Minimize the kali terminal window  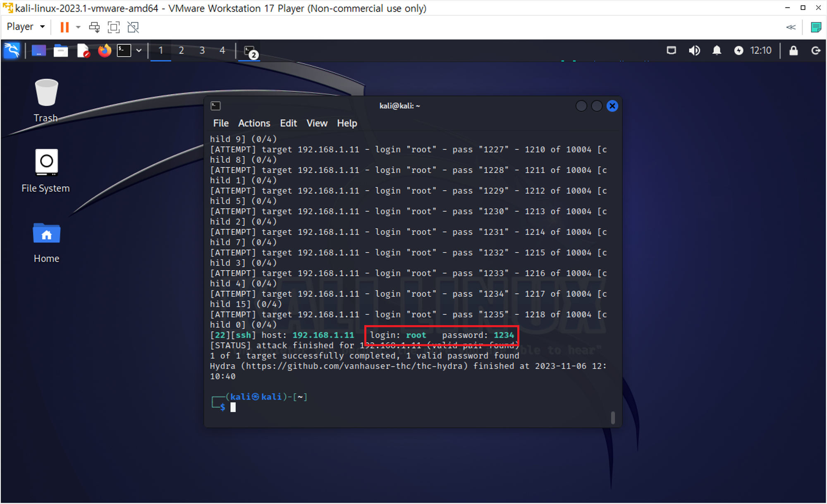tap(581, 106)
